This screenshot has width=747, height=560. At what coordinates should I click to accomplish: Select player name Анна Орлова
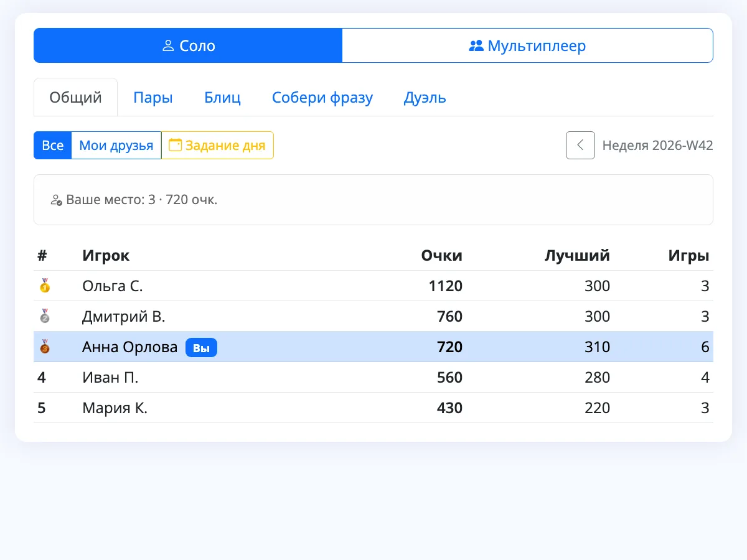pos(130,347)
